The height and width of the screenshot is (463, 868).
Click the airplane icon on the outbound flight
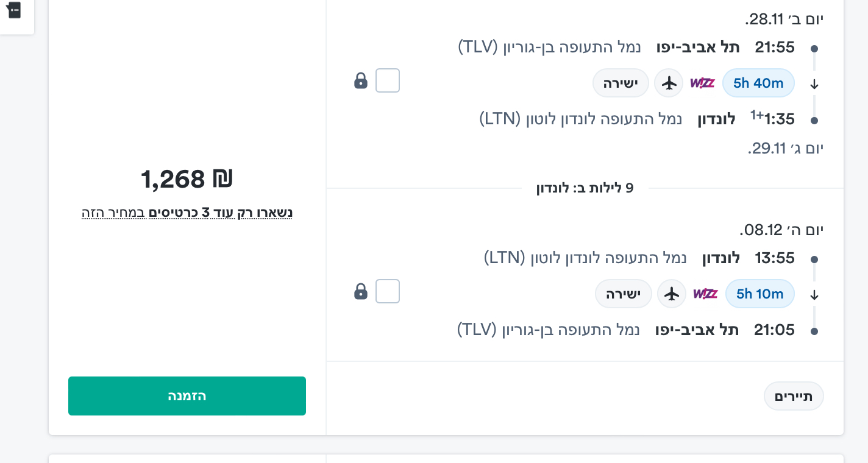[669, 83]
